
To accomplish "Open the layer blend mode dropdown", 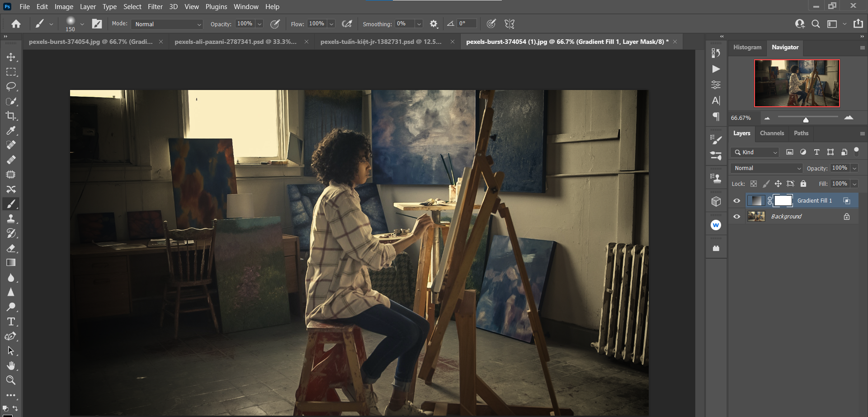I will (767, 168).
